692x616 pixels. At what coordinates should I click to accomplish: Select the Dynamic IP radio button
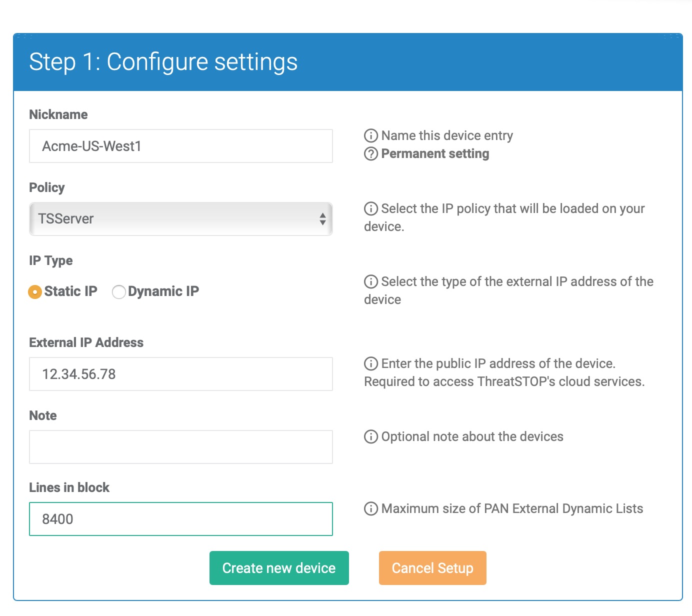119,291
